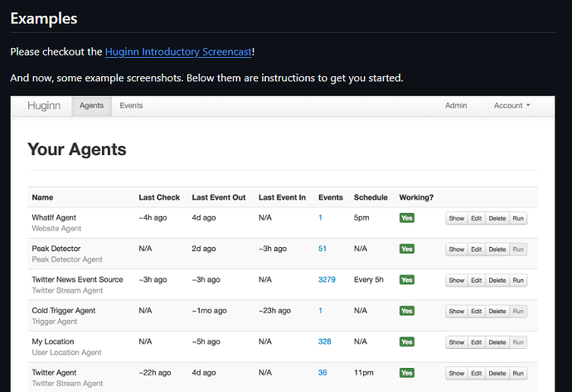Click the 36 events link for Twitter Agent

click(322, 373)
